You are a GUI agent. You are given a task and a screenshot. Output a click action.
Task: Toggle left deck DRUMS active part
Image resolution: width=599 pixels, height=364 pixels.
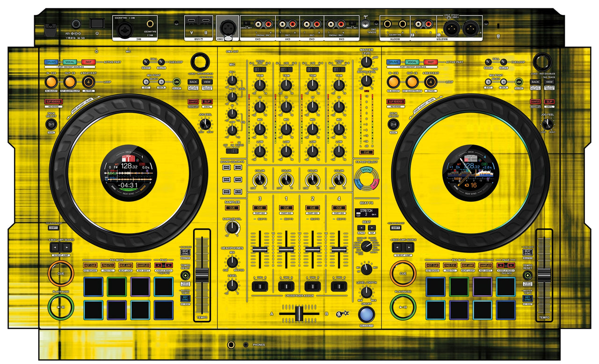pos(51,62)
